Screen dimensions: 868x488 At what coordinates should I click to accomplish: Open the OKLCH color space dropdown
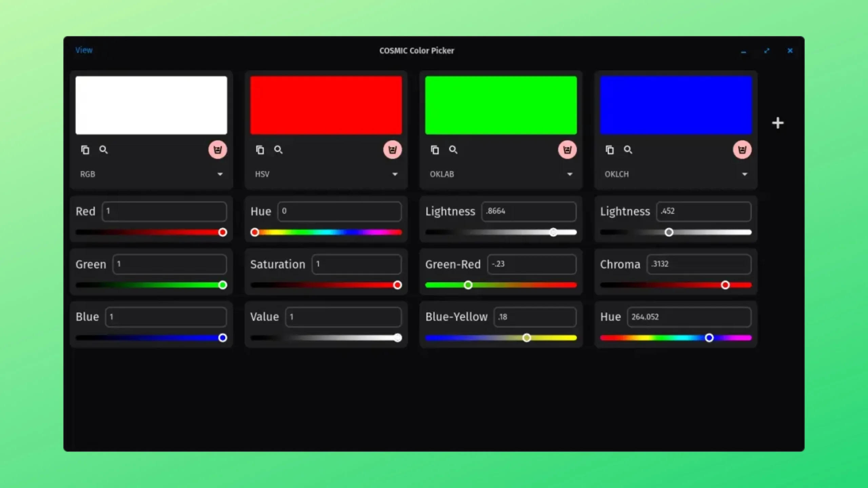[x=676, y=174]
